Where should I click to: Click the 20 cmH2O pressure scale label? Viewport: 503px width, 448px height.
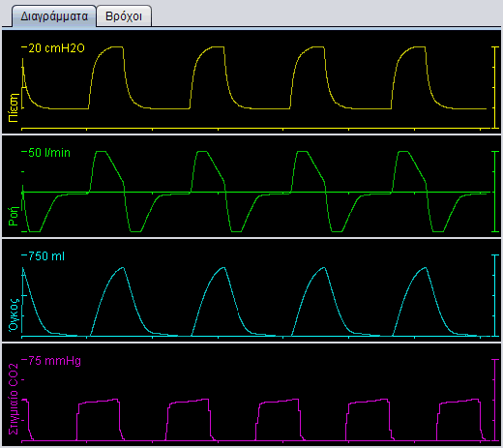click(56, 48)
